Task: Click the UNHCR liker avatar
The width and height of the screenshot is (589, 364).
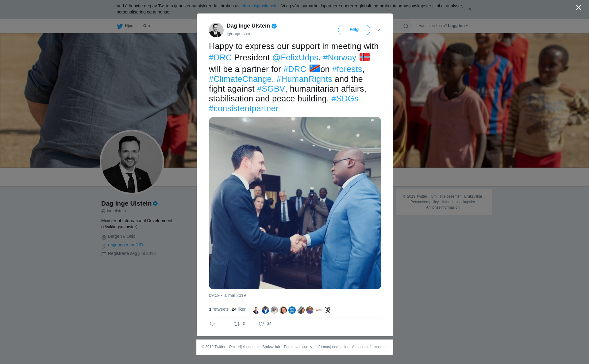Action: pyautogui.click(x=292, y=310)
